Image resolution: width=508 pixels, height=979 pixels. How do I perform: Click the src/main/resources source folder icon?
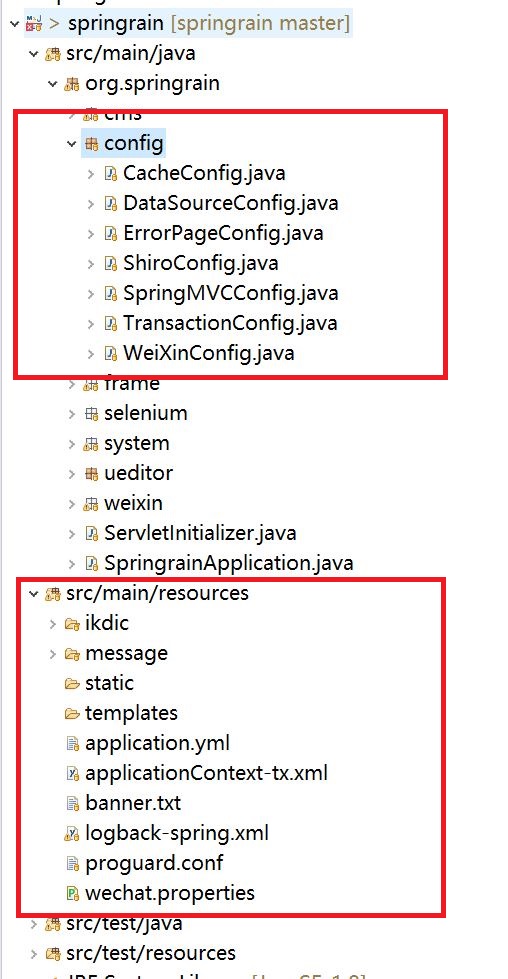click(53, 593)
